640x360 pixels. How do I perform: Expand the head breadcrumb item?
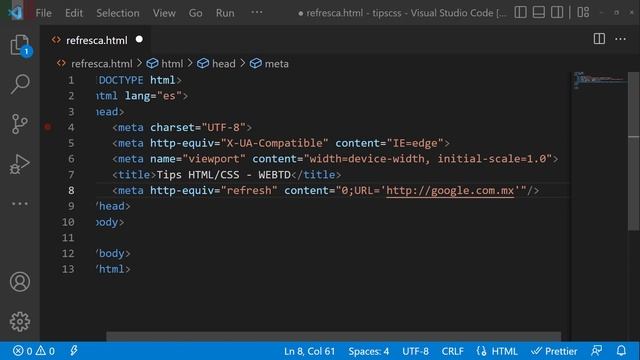223,64
